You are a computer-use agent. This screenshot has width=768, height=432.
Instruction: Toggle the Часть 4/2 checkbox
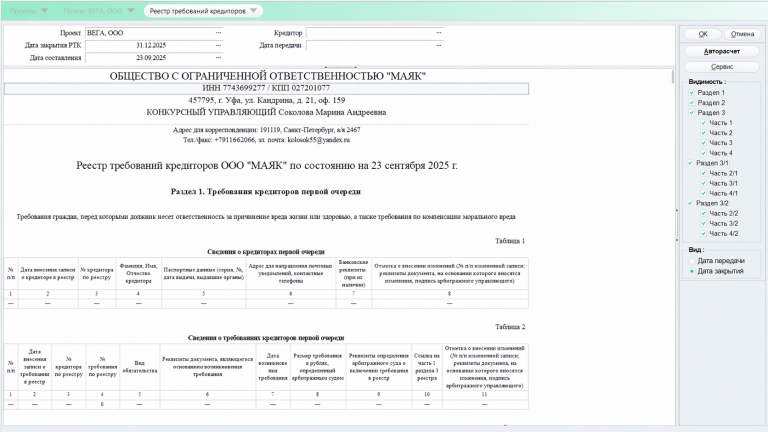tap(703, 234)
